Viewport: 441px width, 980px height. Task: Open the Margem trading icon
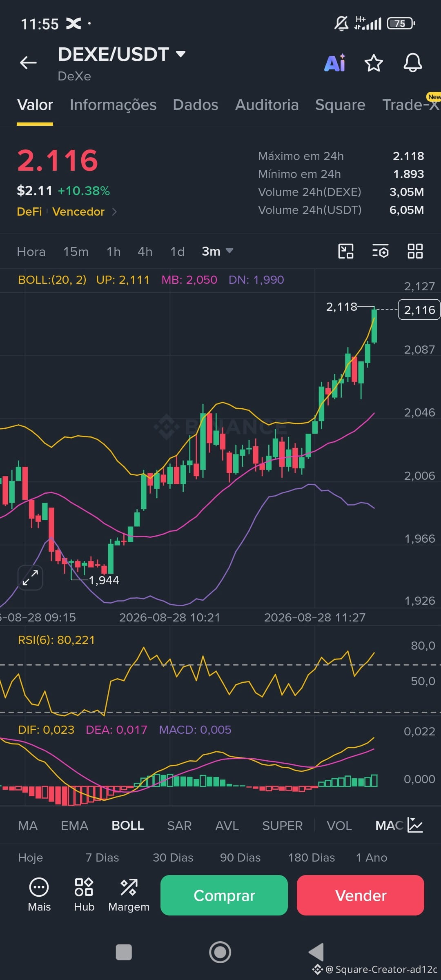pos(129,894)
